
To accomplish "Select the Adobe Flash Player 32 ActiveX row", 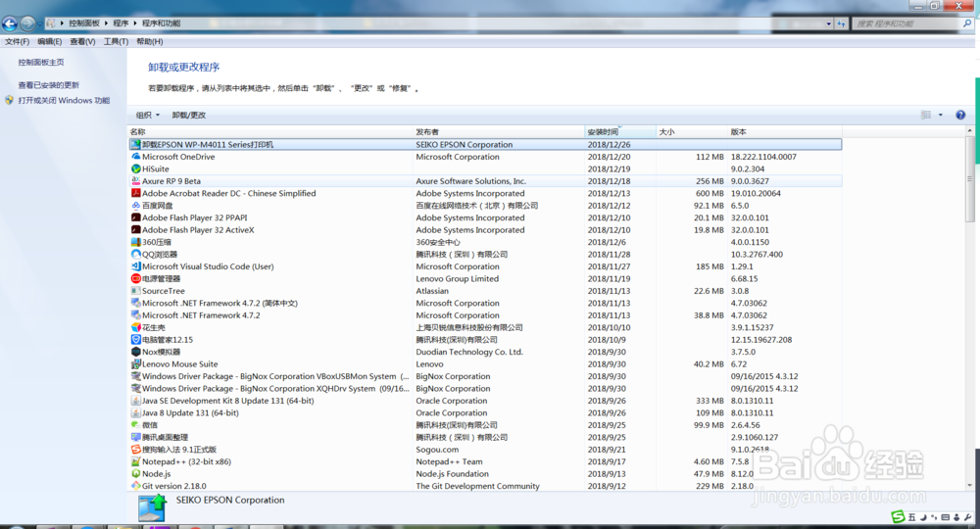I will 485,230.
